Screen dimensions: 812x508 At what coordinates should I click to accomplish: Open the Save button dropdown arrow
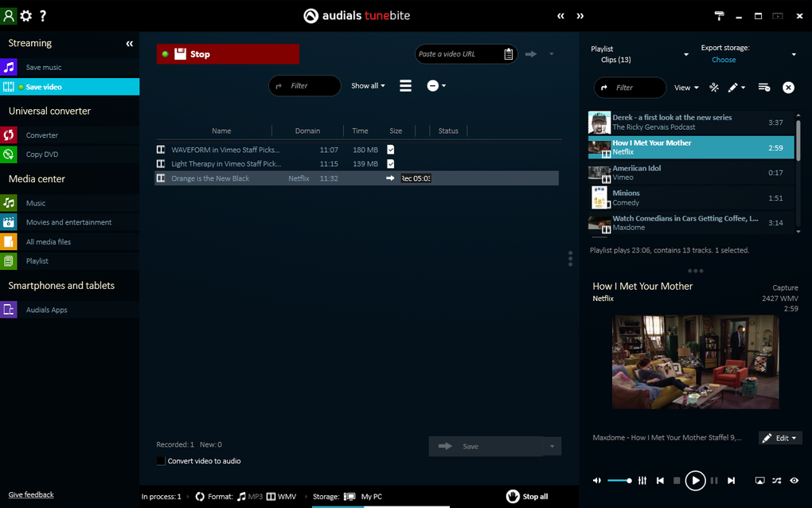pyautogui.click(x=552, y=447)
